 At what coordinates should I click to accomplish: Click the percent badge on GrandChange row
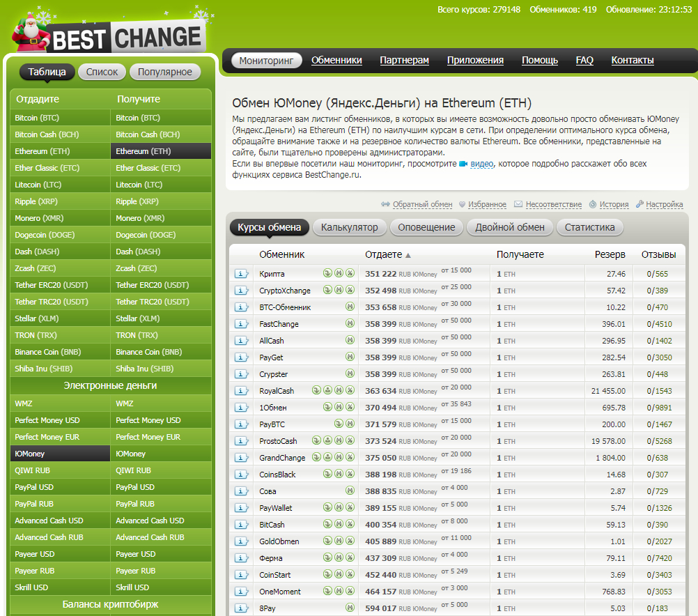(350, 457)
